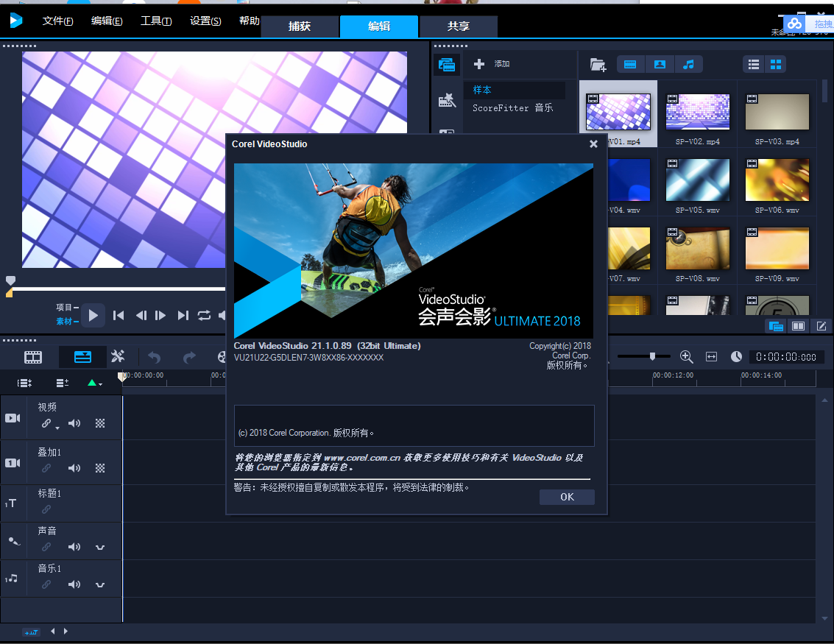The image size is (834, 644).
Task: Select the SP-V02.mp4 thumbnail
Action: coord(698,112)
